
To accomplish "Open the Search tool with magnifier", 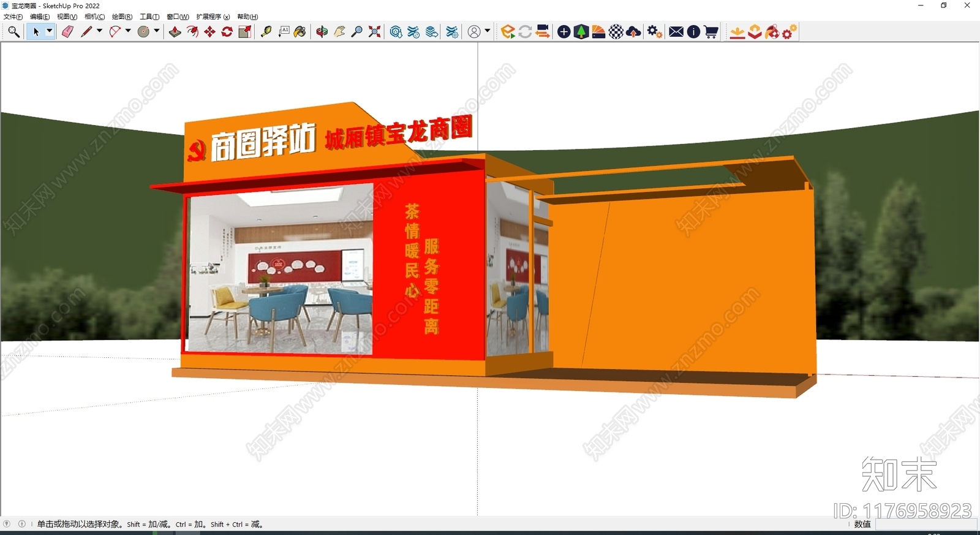I will 13,32.
